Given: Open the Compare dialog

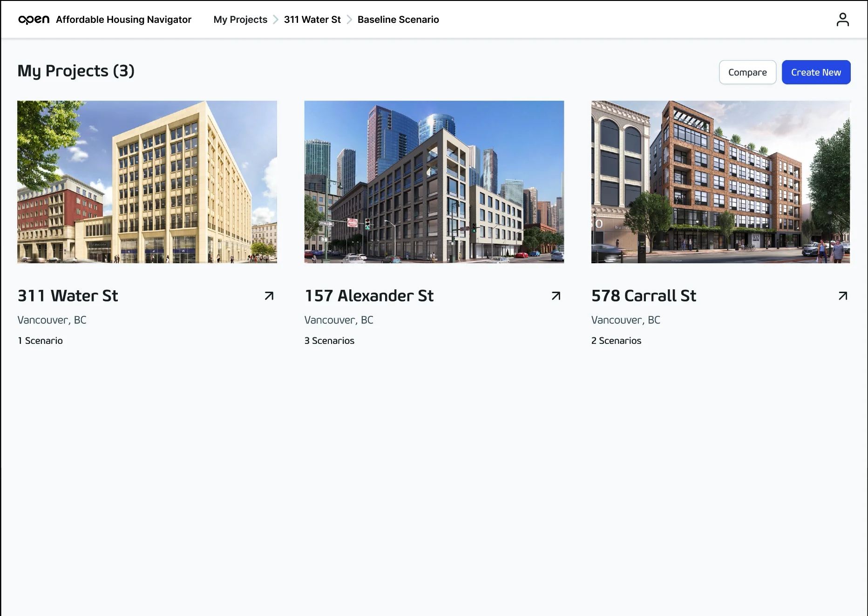Looking at the screenshot, I should click(747, 72).
